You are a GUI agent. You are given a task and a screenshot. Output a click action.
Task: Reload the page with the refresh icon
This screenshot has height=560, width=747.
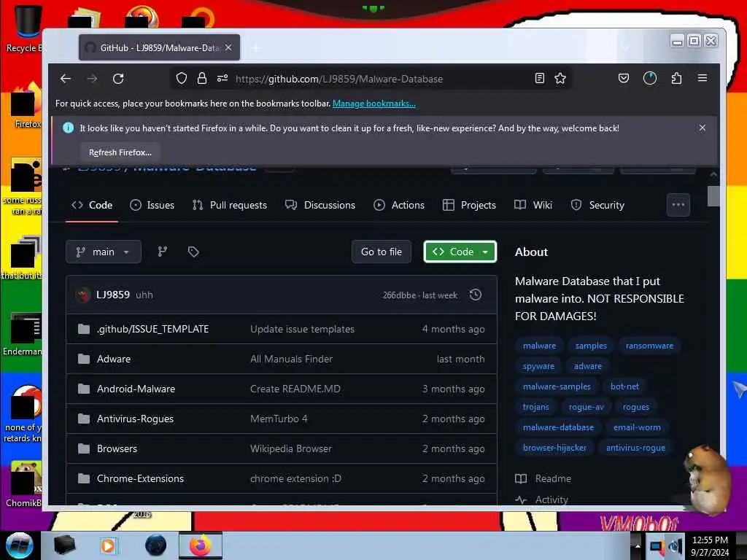pyautogui.click(x=118, y=79)
